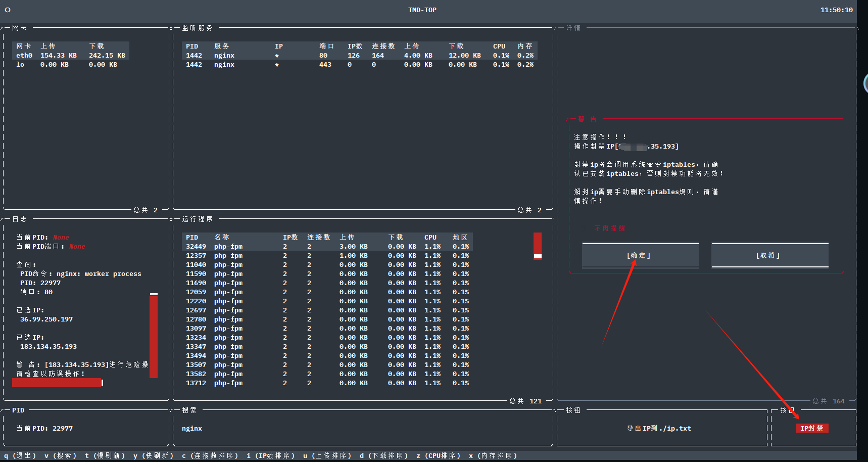
Task: Confirm the IP ban with [确定]
Action: pyautogui.click(x=640, y=255)
